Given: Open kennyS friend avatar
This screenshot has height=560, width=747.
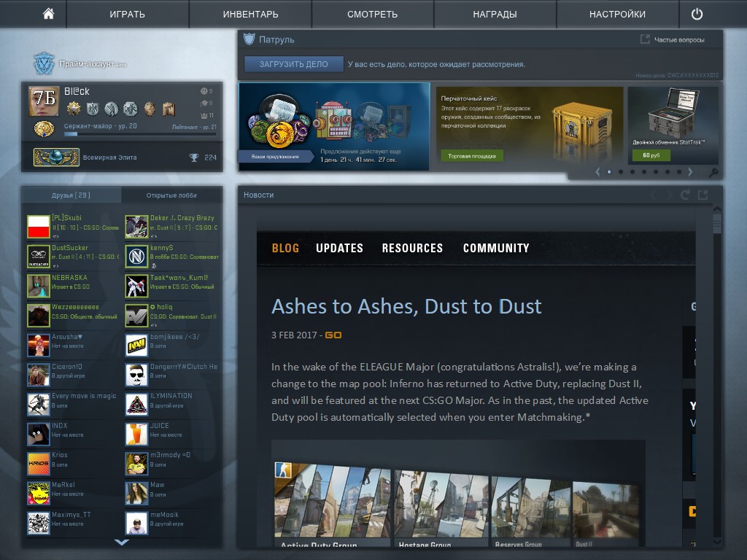Looking at the screenshot, I should [136, 256].
